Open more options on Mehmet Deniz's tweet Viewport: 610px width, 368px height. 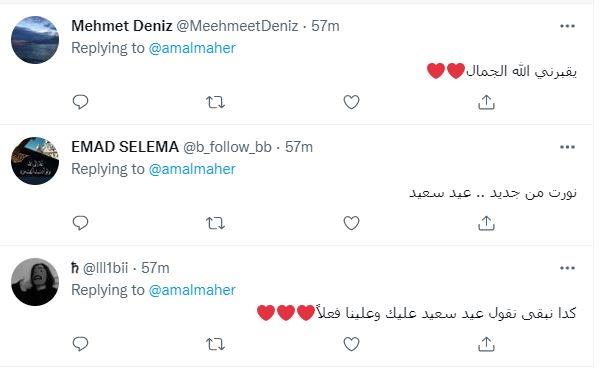tap(567, 26)
